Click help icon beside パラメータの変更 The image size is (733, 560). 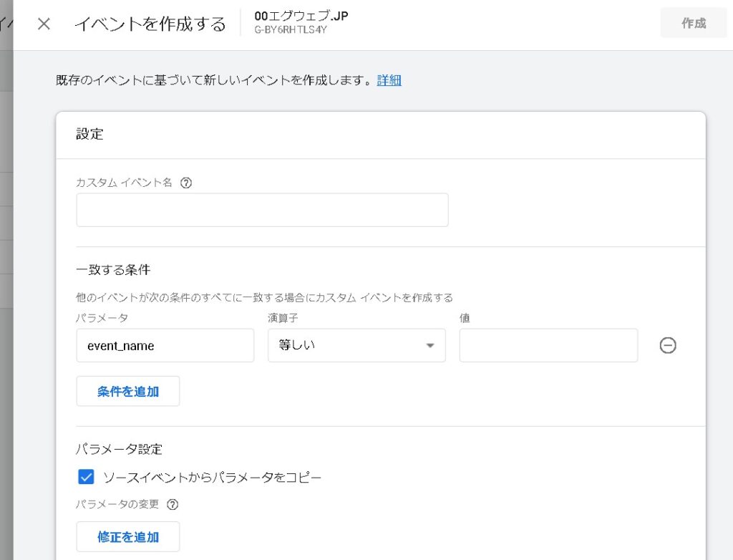(172, 504)
